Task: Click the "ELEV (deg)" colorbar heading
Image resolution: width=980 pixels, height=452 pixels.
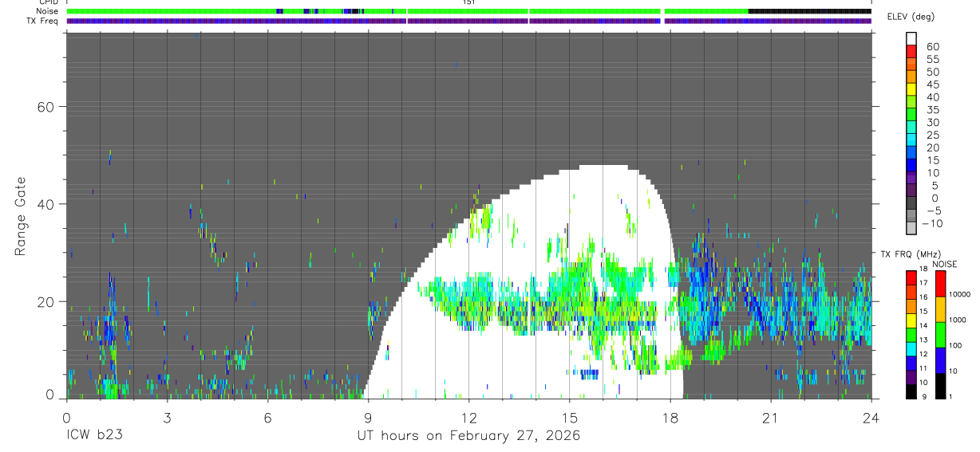Action: click(x=911, y=17)
